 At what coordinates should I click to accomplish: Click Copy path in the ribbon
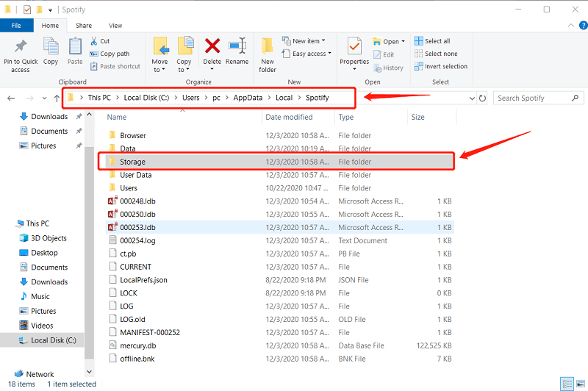[x=110, y=54]
